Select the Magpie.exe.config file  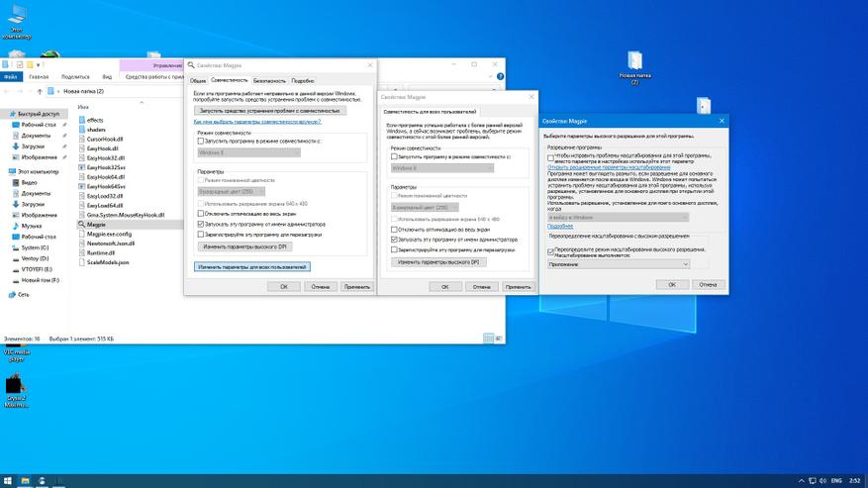pos(109,234)
